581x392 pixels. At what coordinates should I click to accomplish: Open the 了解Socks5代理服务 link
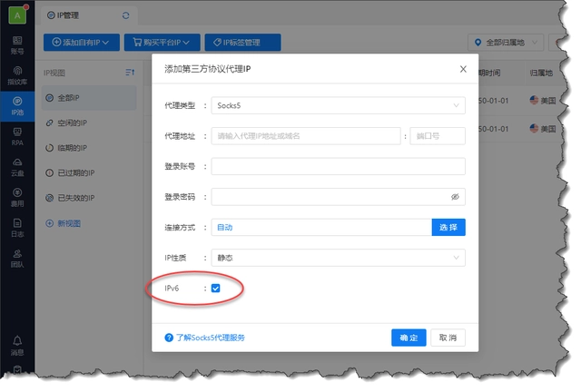coord(210,338)
